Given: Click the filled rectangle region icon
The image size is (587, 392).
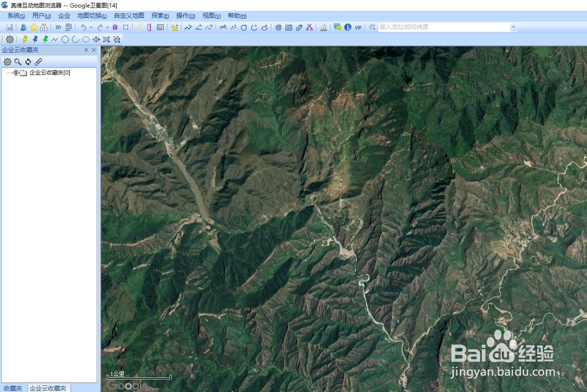Looking at the screenshot, I should pos(289,28).
